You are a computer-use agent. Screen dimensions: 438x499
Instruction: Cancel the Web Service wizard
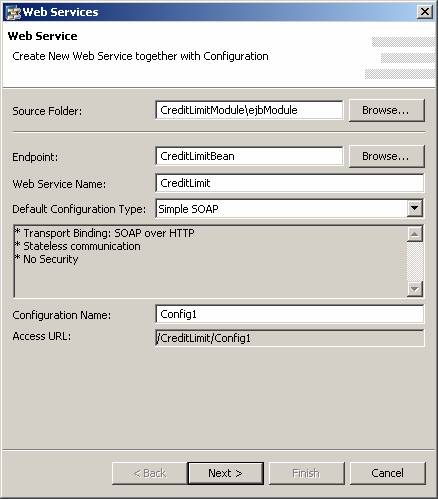click(x=388, y=473)
